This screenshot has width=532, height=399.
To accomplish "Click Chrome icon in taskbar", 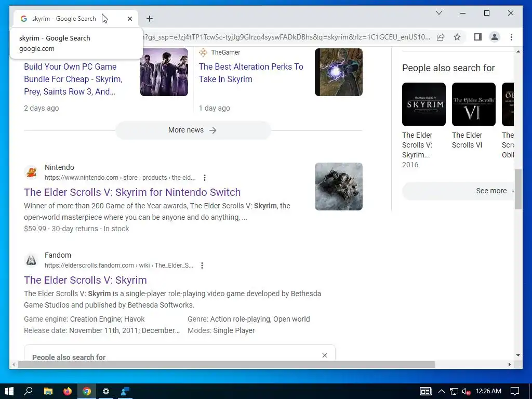I will [87, 391].
